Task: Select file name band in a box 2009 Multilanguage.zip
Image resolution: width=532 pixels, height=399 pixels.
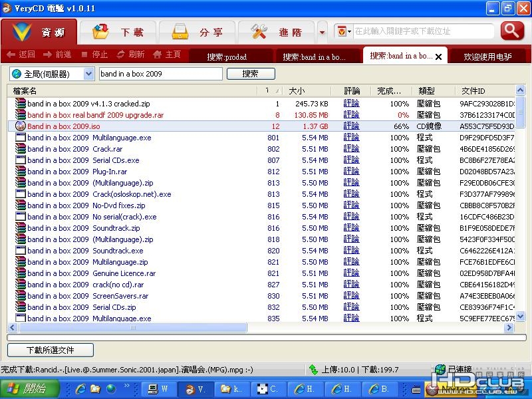Action: tap(88, 262)
